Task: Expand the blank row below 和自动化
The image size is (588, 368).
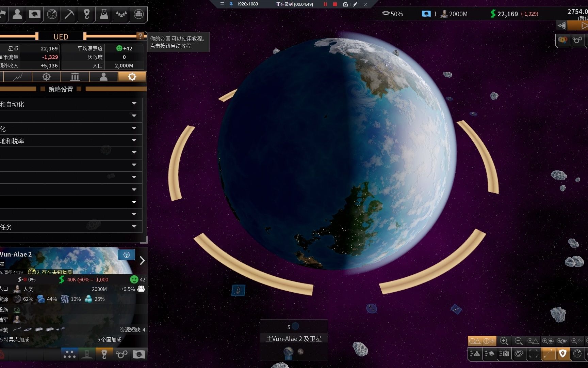Action: (70, 116)
